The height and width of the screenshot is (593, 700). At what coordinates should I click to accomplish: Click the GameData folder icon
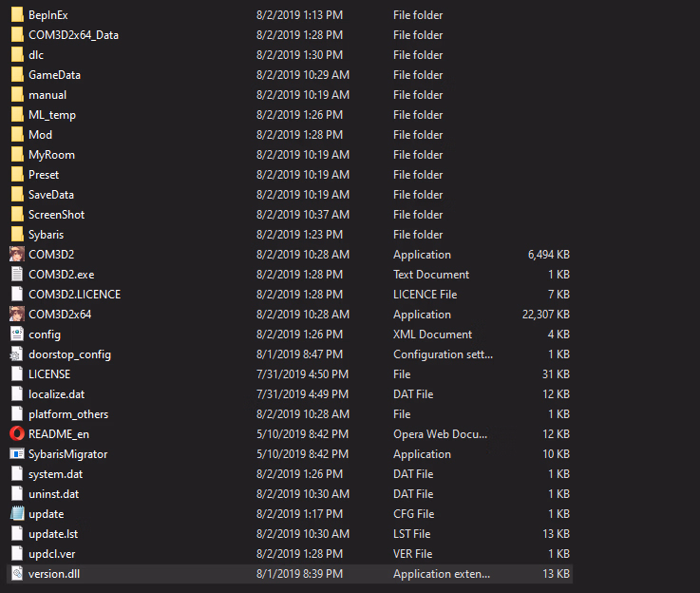tap(17, 74)
